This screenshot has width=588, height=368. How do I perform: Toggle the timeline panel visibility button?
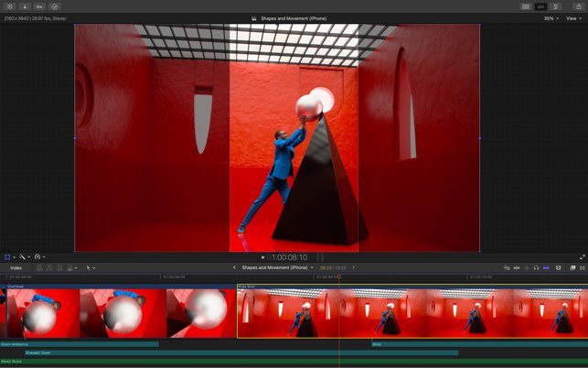tap(540, 6)
